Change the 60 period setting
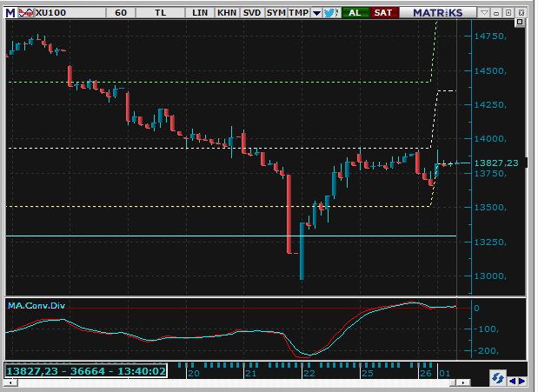Viewport: 538px width, 392px height. click(121, 13)
